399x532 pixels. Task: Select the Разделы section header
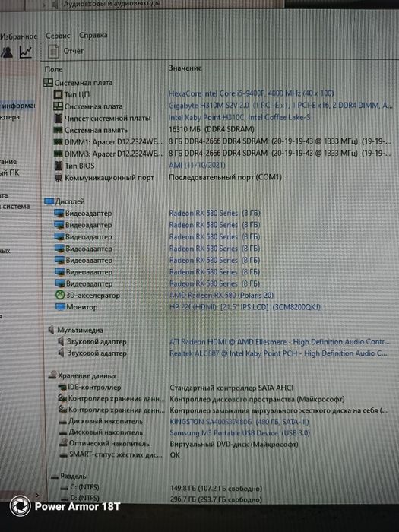point(74,476)
